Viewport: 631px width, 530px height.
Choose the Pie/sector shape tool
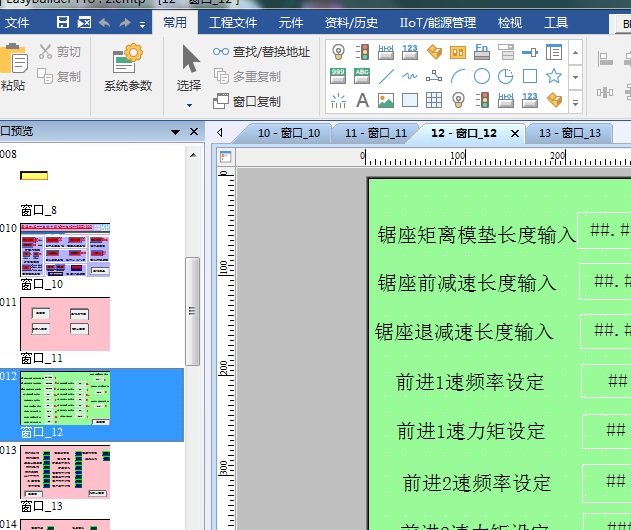click(506, 76)
